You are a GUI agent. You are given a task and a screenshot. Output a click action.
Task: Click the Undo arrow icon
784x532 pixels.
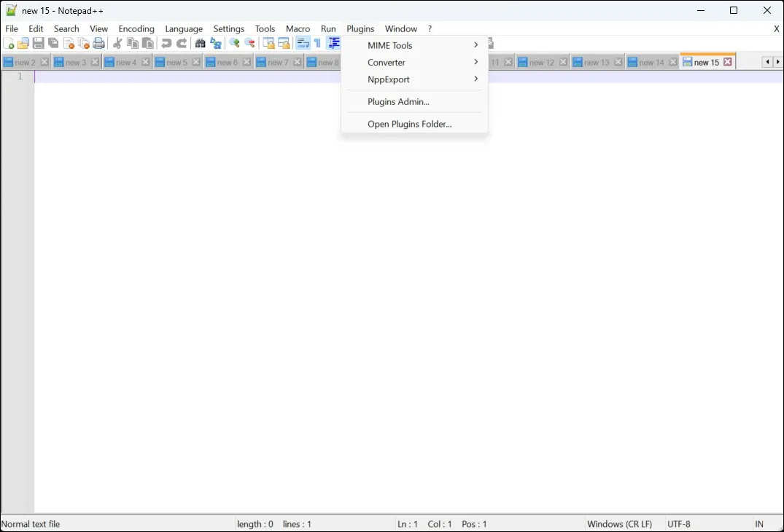click(166, 44)
